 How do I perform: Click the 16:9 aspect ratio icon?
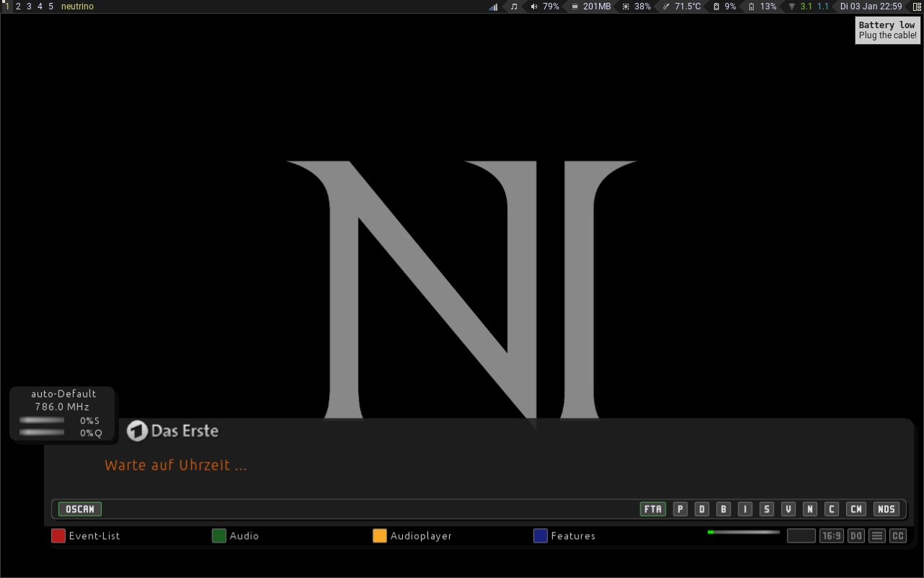click(832, 536)
